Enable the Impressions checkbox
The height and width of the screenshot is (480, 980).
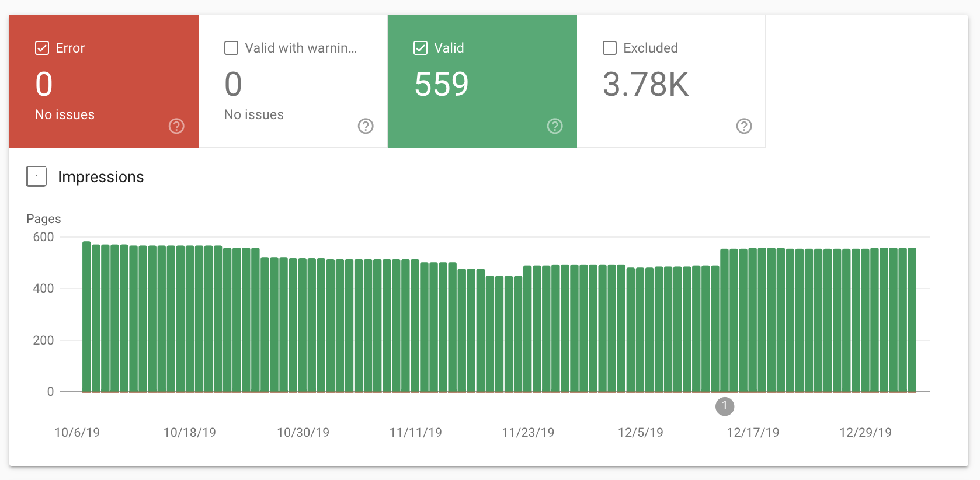[x=36, y=176]
